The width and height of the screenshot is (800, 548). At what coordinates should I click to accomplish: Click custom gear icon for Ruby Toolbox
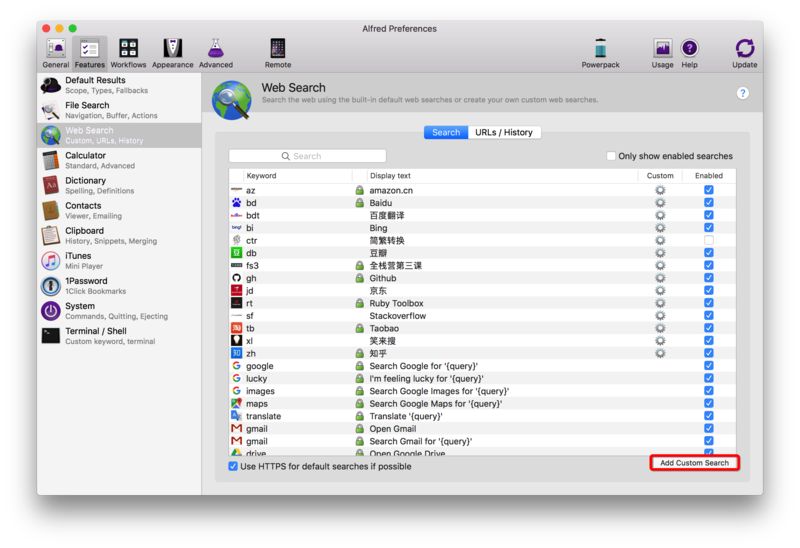tap(660, 303)
